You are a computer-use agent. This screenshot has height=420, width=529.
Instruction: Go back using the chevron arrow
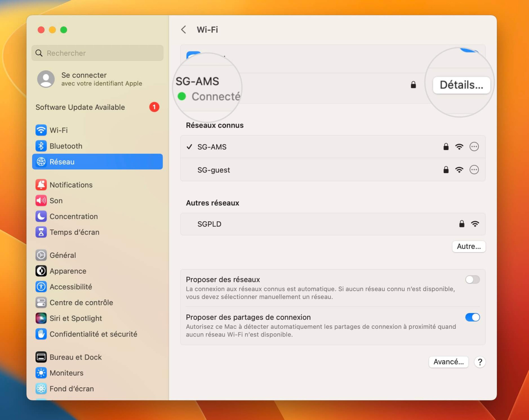[x=184, y=30]
